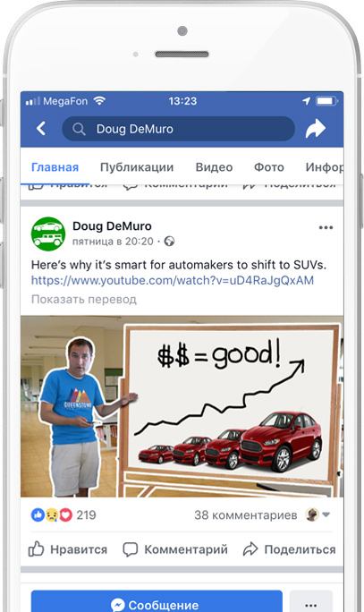Open the YouTube link in the post
364x612 pixels.
pos(173,280)
